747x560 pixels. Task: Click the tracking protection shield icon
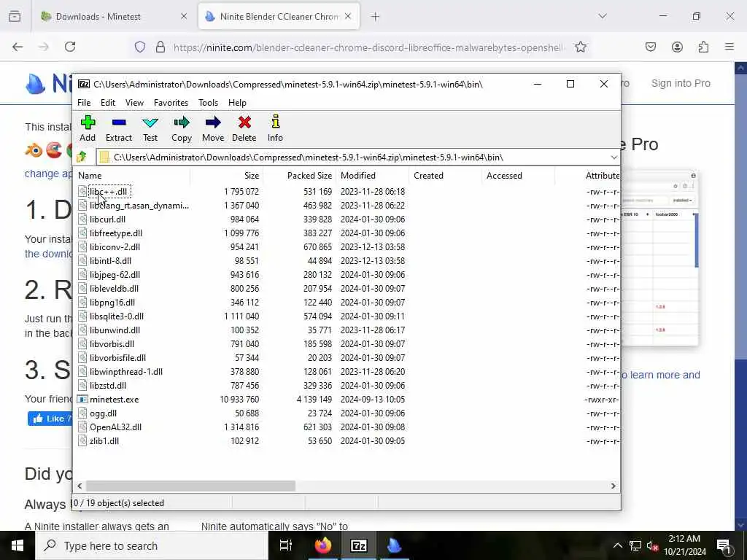point(139,47)
